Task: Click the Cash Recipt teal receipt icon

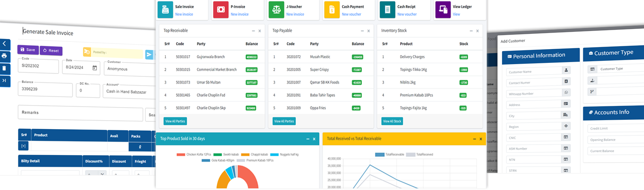Action: tap(387, 10)
